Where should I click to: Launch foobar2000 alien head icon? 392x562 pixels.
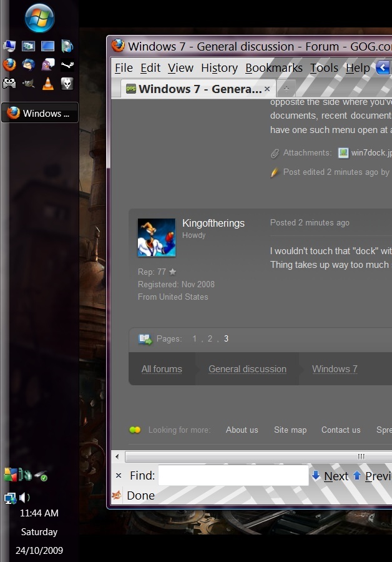(67, 84)
